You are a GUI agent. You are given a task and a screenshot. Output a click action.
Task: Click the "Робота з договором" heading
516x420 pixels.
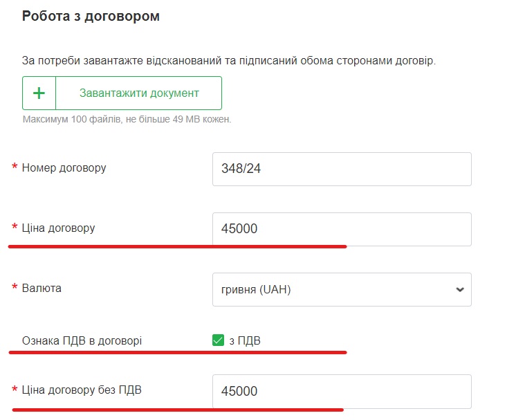pyautogui.click(x=91, y=16)
